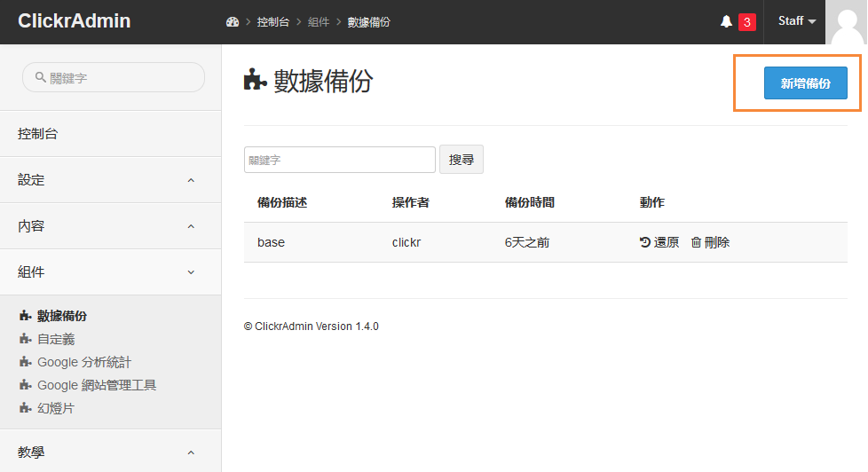Image resolution: width=868 pixels, height=472 pixels.
Task: Open 自定義 in the sidebar submenu
Action: coord(56,339)
